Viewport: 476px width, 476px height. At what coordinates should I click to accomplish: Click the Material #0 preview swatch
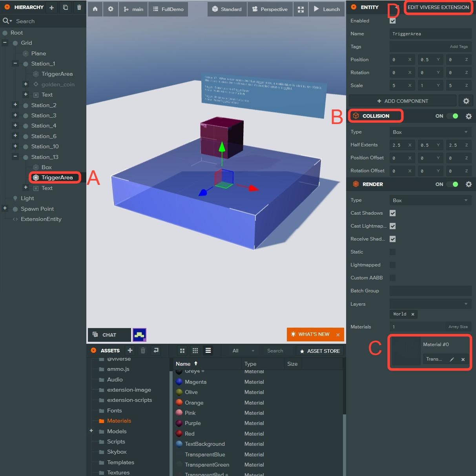[x=406, y=351]
